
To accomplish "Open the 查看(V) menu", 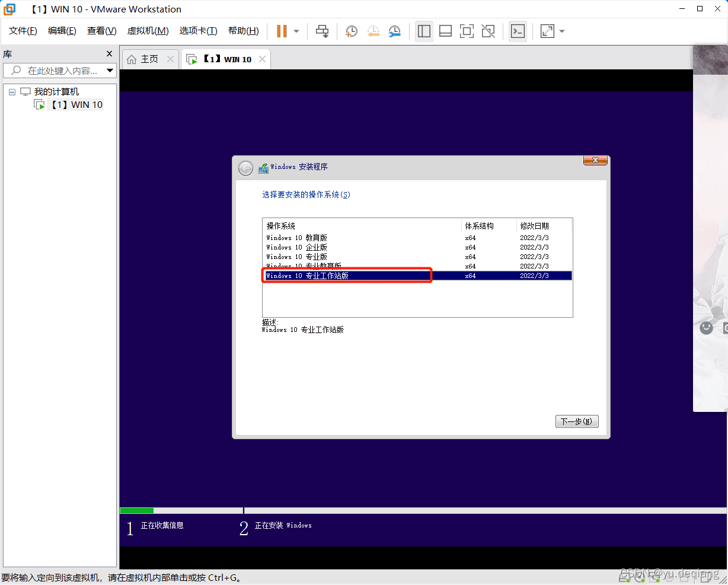I will coord(102,31).
